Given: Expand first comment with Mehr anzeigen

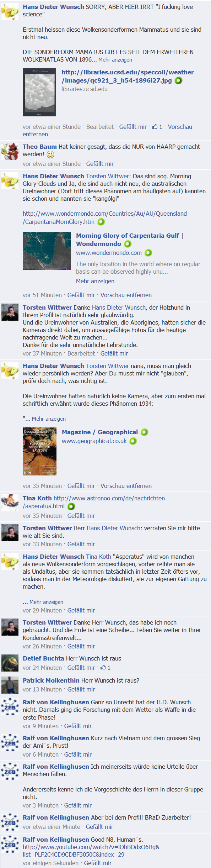Looking at the screenshot, I should click(115, 60).
